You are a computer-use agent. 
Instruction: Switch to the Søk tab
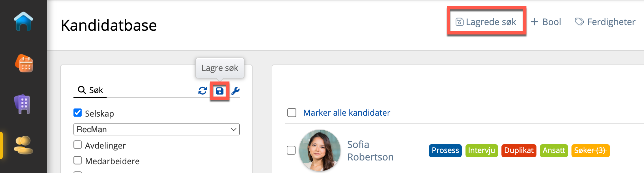[90, 90]
